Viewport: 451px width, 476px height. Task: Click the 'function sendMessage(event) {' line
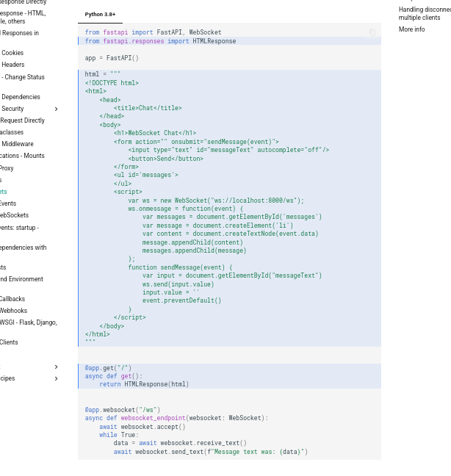(x=180, y=267)
